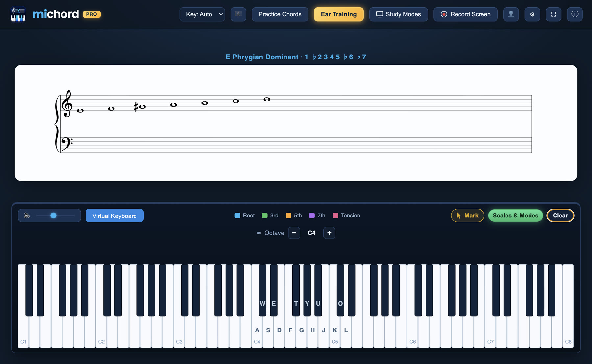Viewport: 592px width, 364px height.
Task: Click the E Phrygian Dominant scale title
Action: coord(296,57)
